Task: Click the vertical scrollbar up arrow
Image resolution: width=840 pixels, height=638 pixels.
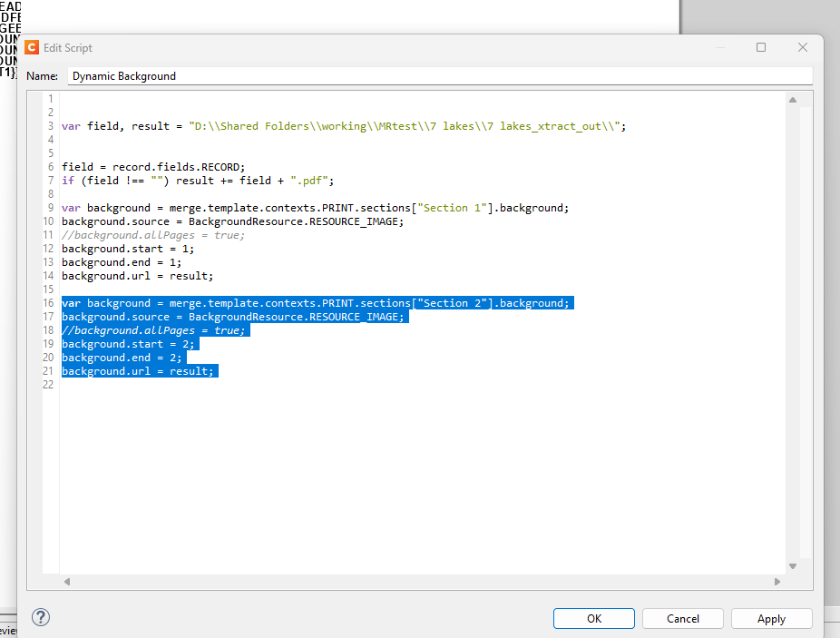Action: point(792,100)
